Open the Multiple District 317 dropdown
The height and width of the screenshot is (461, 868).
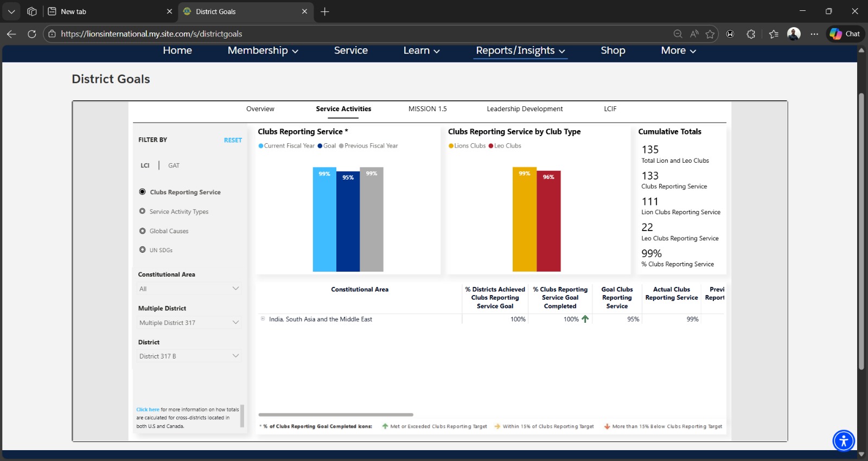click(x=188, y=323)
